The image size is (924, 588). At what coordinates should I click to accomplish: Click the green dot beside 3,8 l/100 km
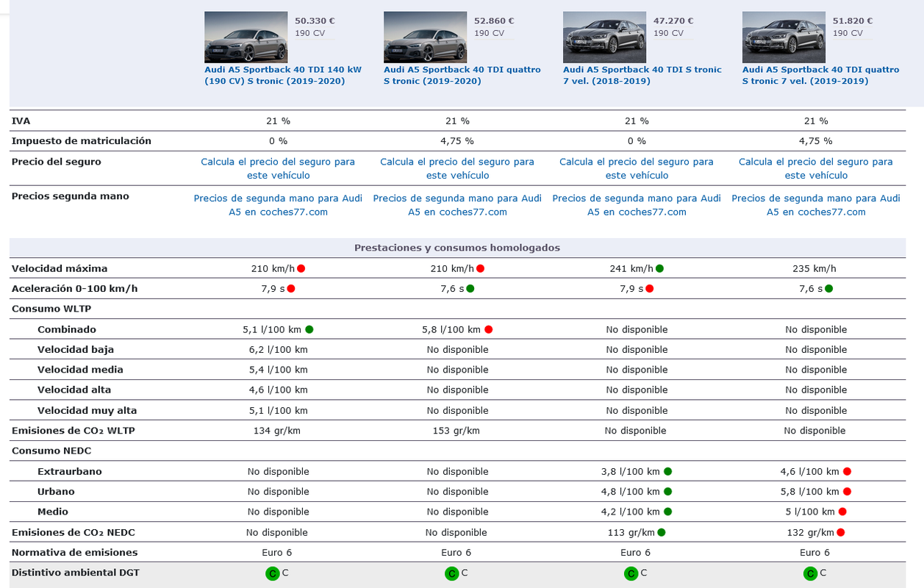[x=667, y=472]
